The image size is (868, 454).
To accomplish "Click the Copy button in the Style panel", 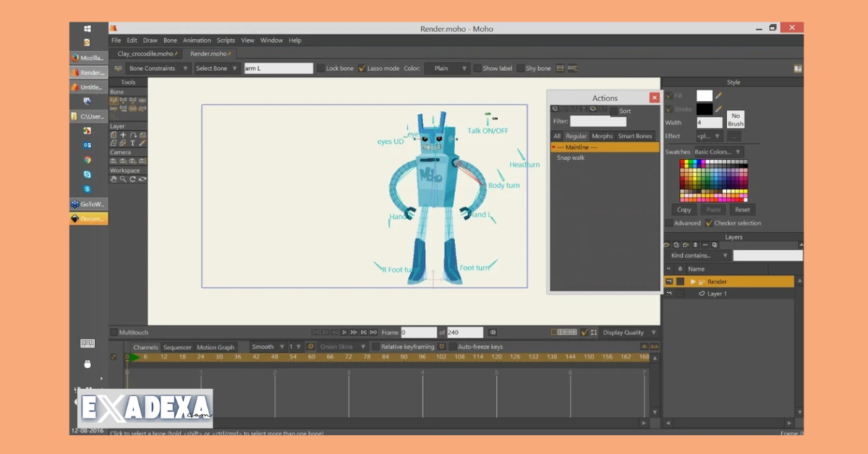I will pyautogui.click(x=684, y=209).
